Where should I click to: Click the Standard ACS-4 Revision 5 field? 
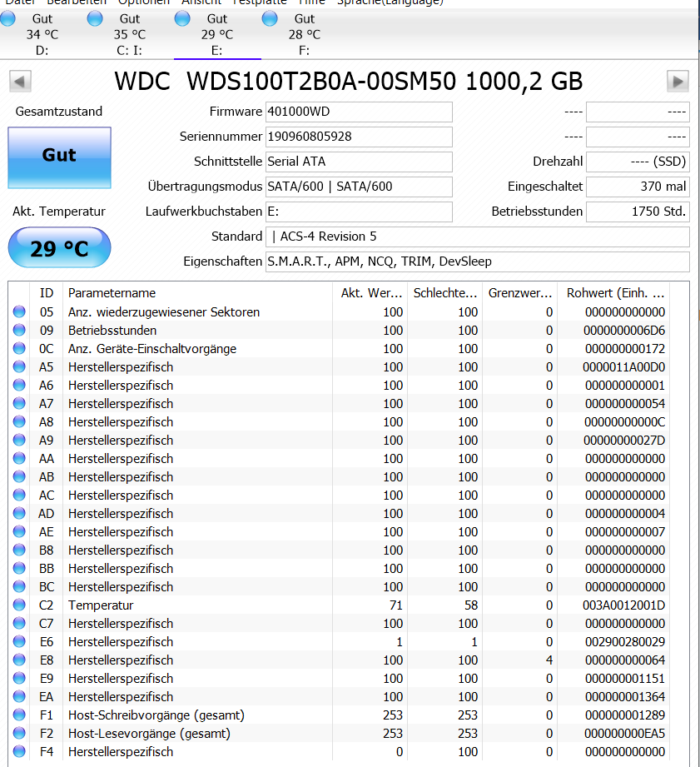point(478,237)
